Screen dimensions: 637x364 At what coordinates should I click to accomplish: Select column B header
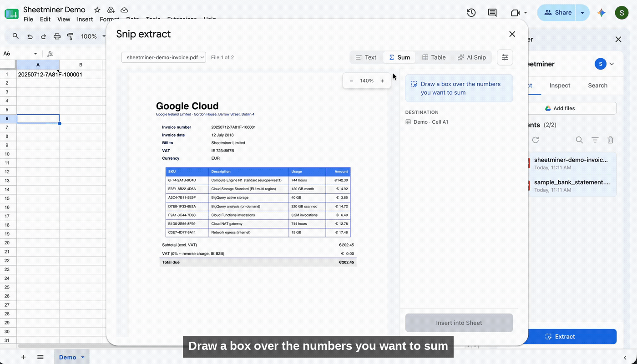[x=81, y=65]
